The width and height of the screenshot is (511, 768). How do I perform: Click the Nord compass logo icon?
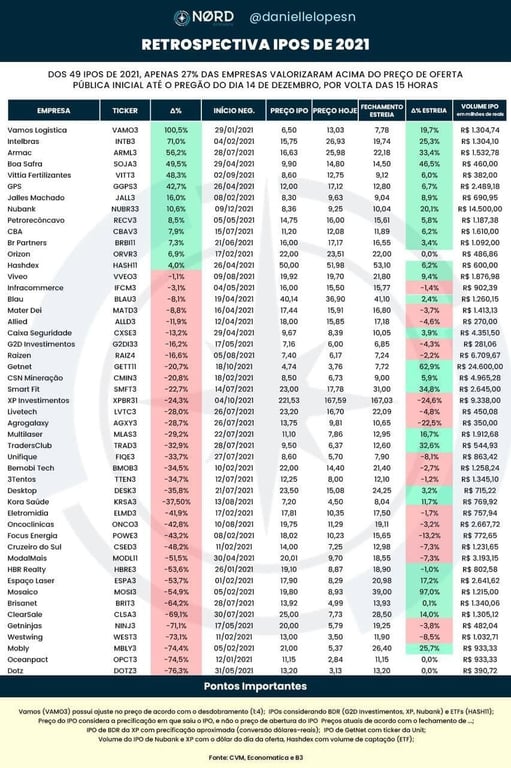[182, 18]
